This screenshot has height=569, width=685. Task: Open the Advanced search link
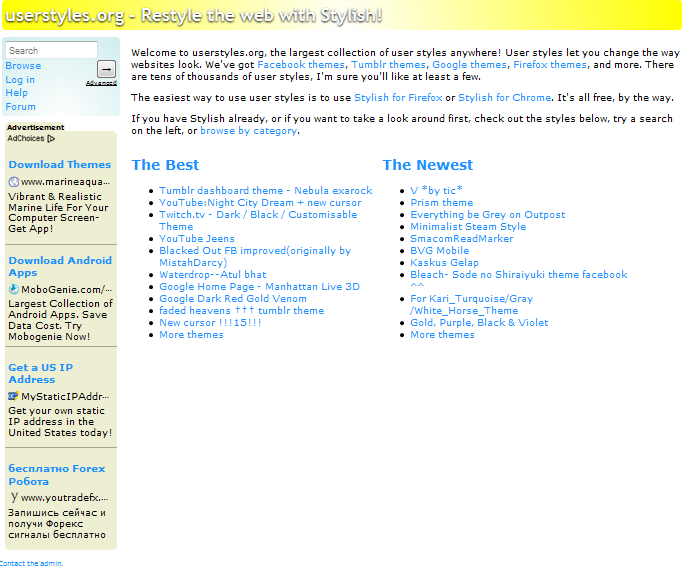click(101, 83)
